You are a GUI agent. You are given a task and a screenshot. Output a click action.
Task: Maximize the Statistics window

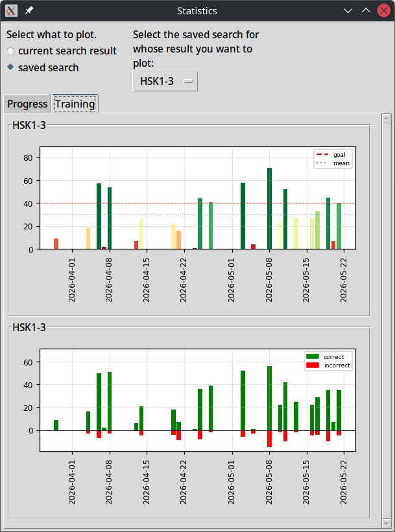366,11
